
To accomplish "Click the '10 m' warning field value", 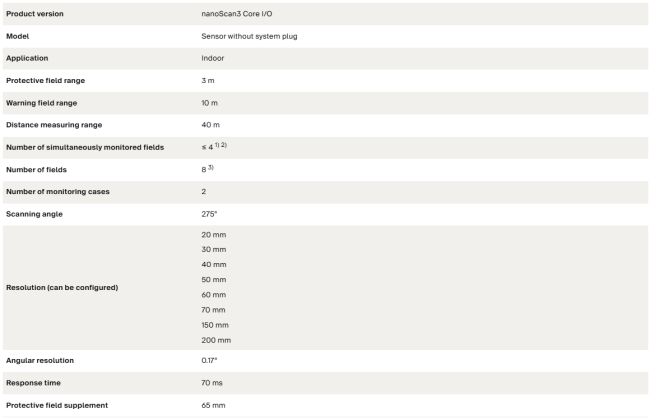I will tap(209, 103).
